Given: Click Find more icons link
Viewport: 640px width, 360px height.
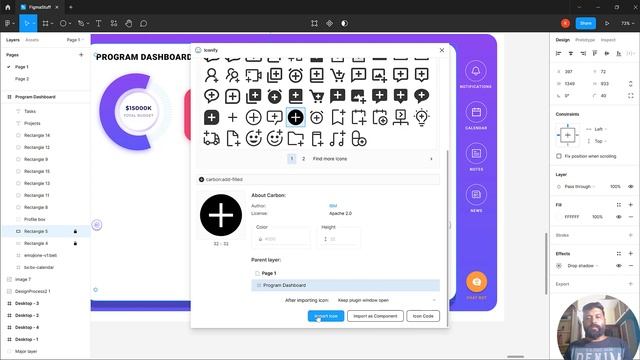Looking at the screenshot, I should coord(330,159).
